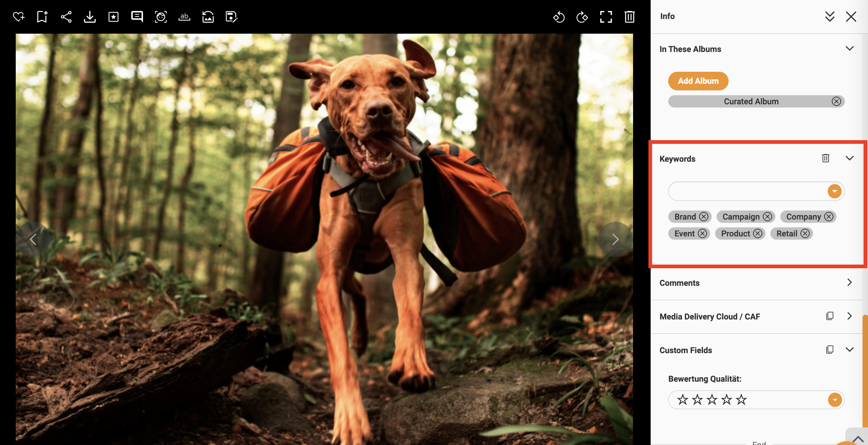Click the save-and-edit disk icon
The image size is (868, 445).
[x=232, y=17]
